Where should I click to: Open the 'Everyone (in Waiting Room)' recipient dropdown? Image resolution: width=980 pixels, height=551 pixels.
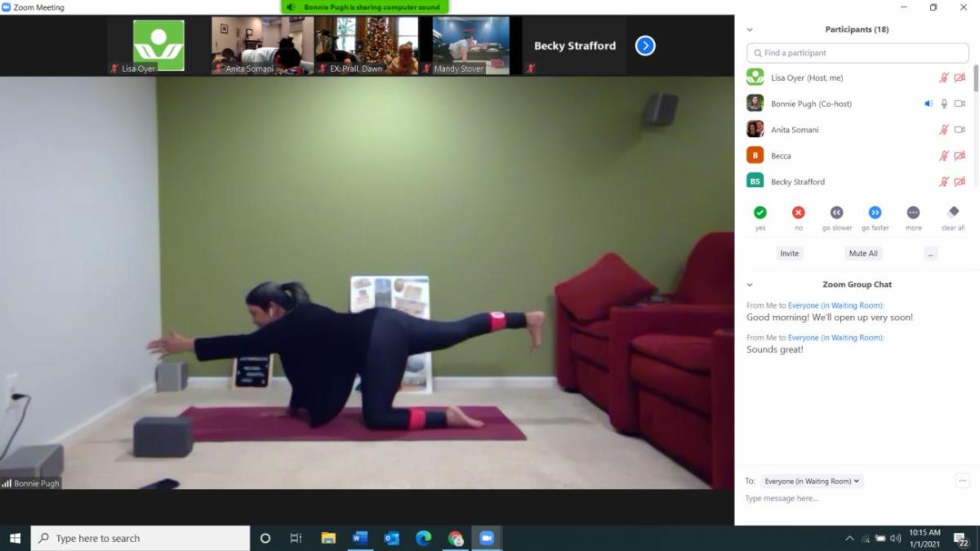812,482
